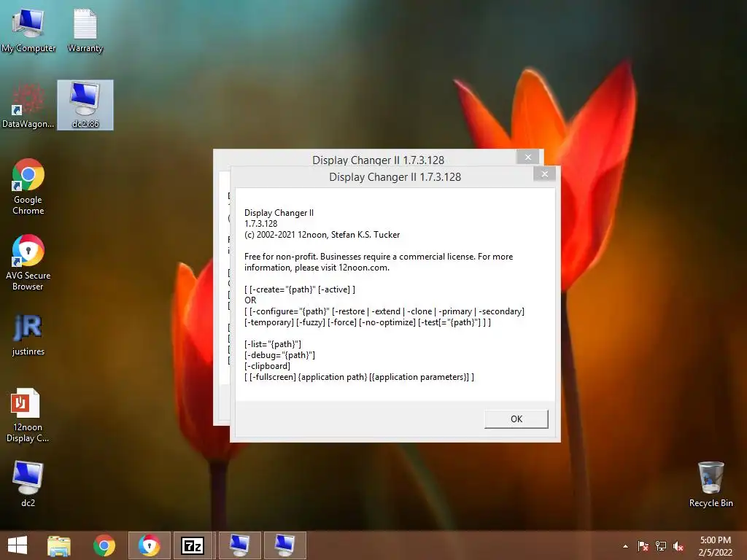Screen dimensions: 747x560
Task: Select the DataWagon shortcut icon
Action: (28, 105)
